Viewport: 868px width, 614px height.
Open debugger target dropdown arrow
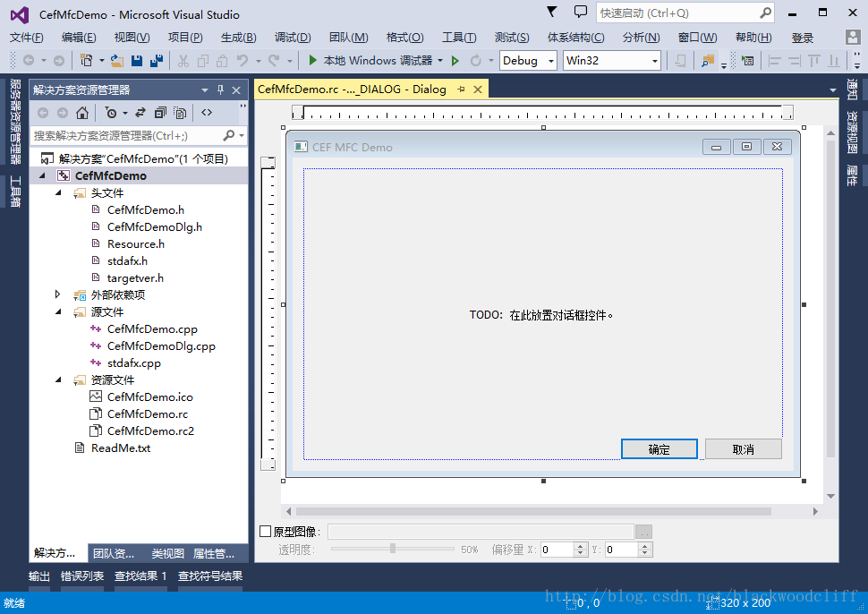440,60
